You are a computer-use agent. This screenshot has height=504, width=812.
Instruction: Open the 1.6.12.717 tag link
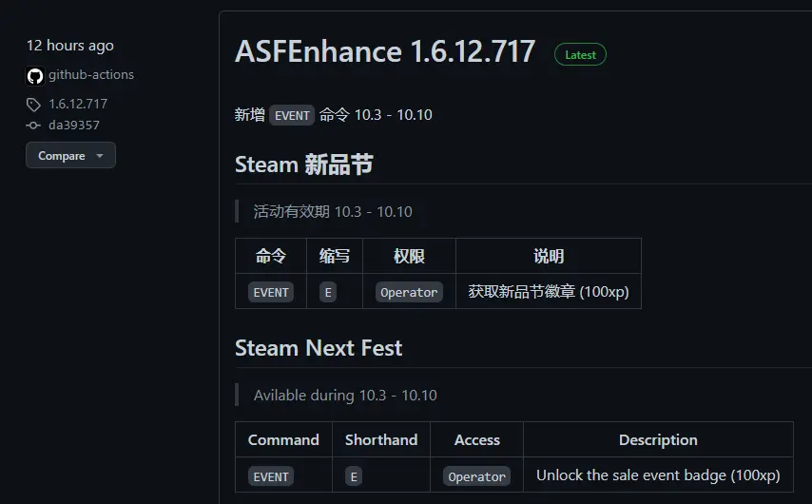78,104
